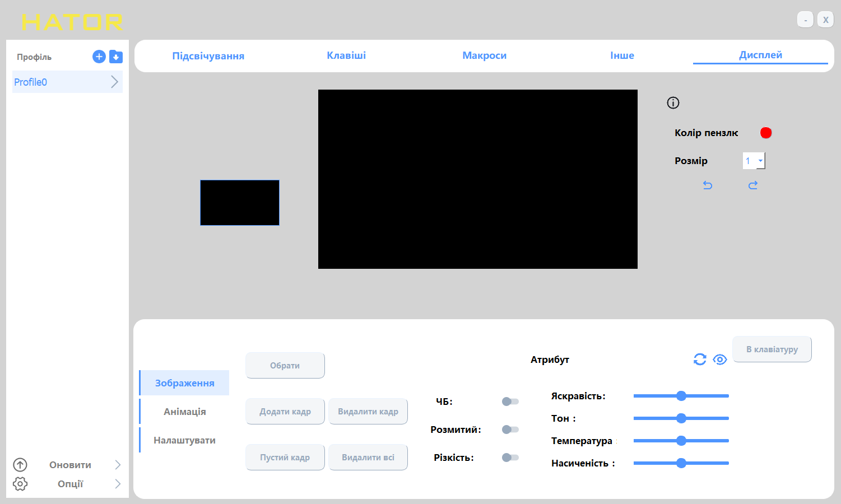The width and height of the screenshot is (841, 504).
Task: Click the Яскравість slider handle
Action: (x=681, y=396)
